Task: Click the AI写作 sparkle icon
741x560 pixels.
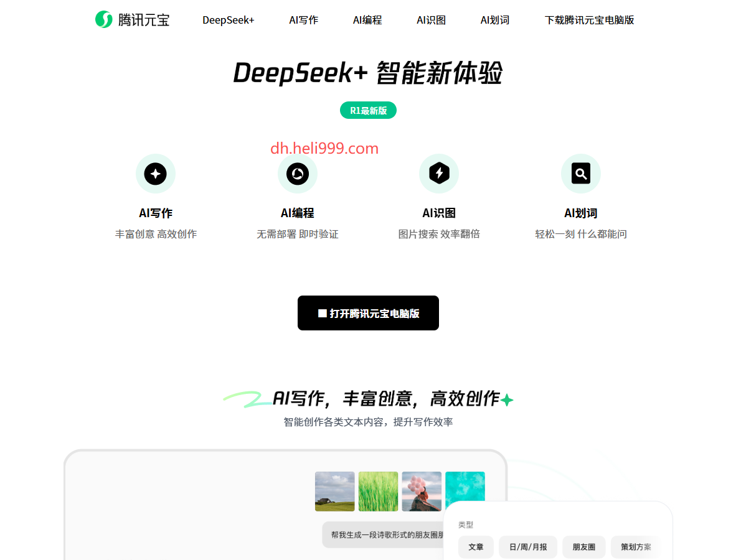Action: [x=156, y=174]
